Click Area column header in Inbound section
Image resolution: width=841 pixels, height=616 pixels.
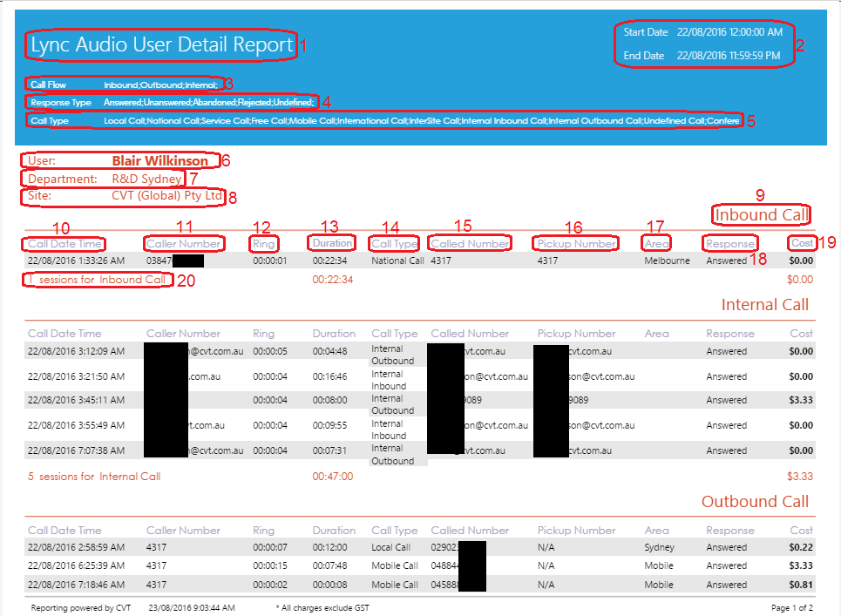(x=656, y=244)
